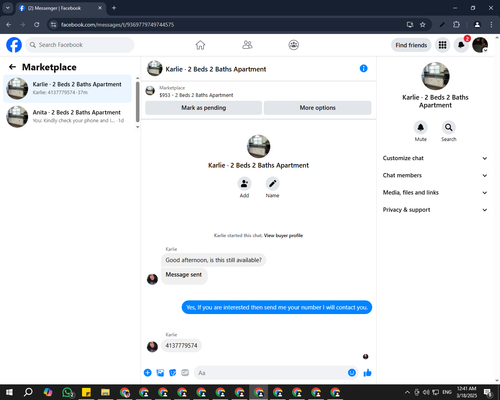Open Anita conversation in chat list
This screenshot has height=400, width=500.
click(x=68, y=117)
